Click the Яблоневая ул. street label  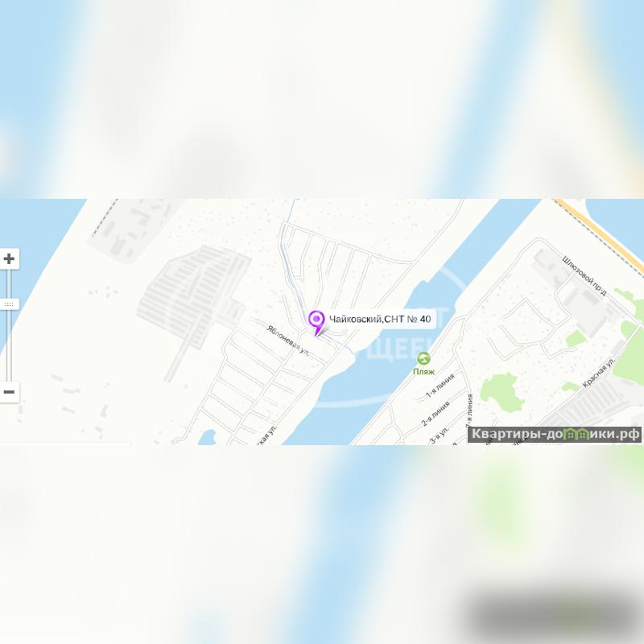(x=288, y=341)
